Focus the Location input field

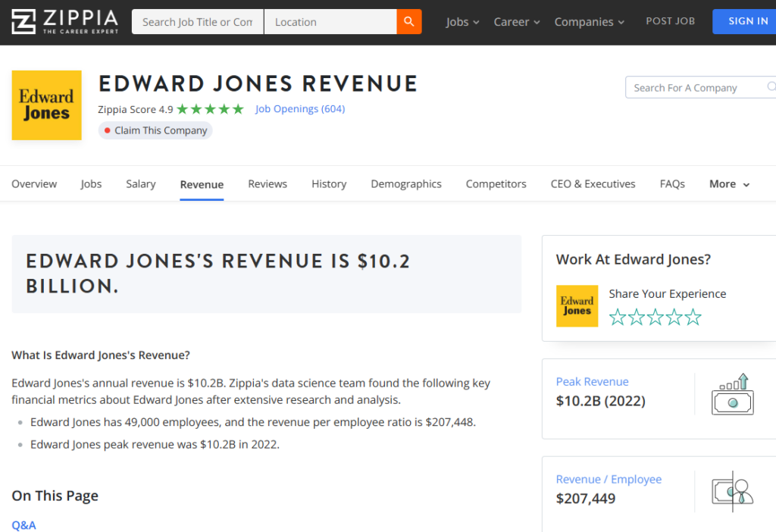point(330,22)
